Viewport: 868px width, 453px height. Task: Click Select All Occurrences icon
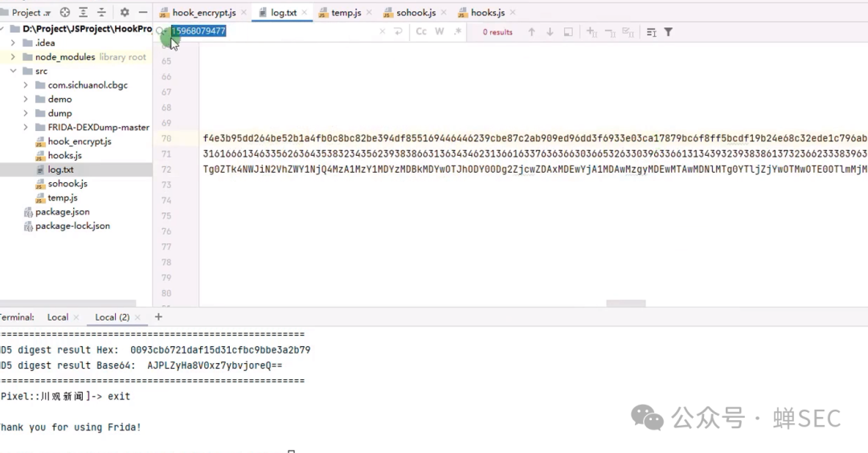(x=628, y=32)
